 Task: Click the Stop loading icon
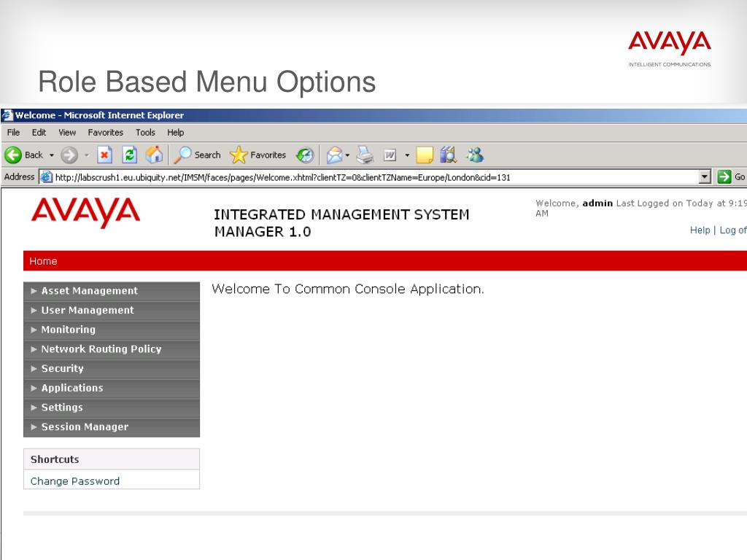(x=104, y=155)
